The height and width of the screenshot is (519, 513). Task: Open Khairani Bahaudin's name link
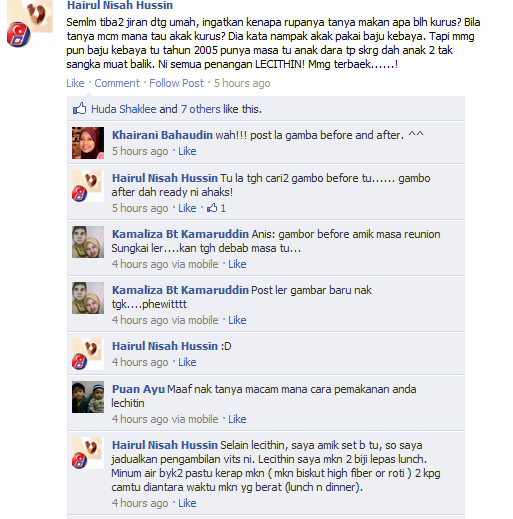(162, 135)
